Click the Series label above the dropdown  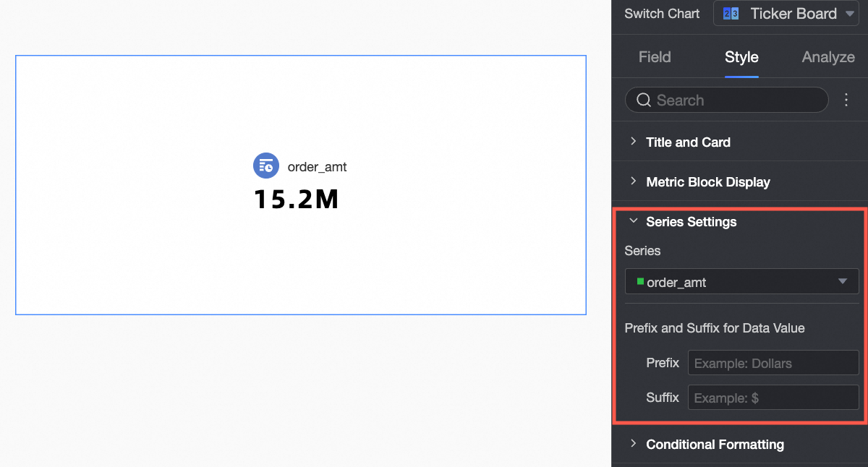tap(642, 251)
